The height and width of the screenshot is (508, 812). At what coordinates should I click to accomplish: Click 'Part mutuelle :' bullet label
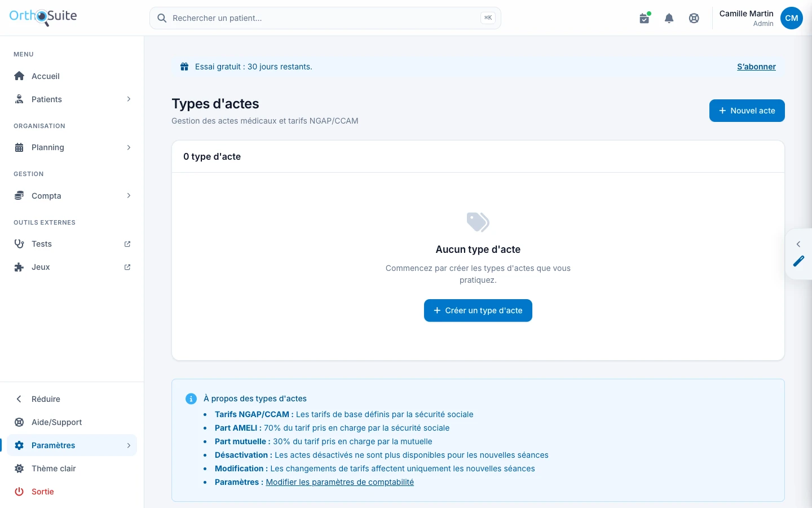point(242,441)
